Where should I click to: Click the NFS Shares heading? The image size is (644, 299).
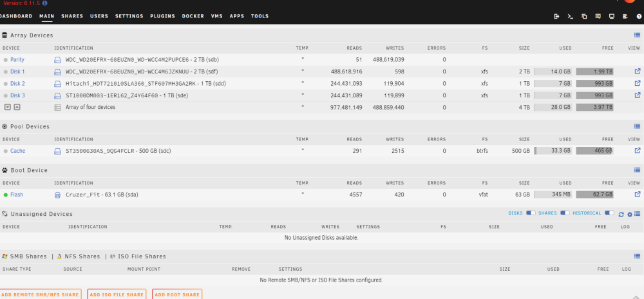click(82, 256)
